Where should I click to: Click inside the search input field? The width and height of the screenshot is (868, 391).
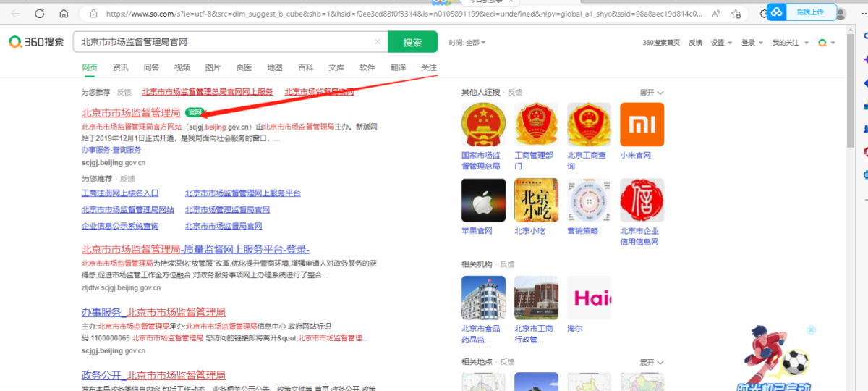(224, 43)
